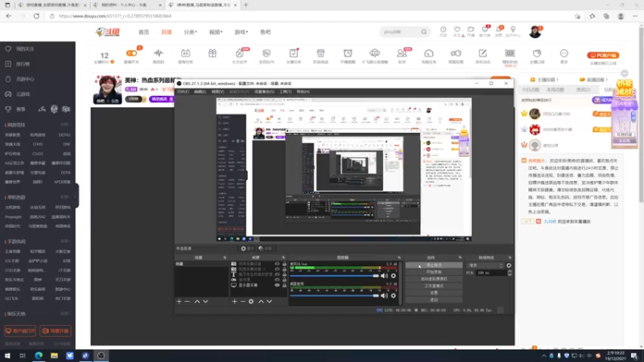Adjust first mixer channel volume slider

(x=335, y=276)
